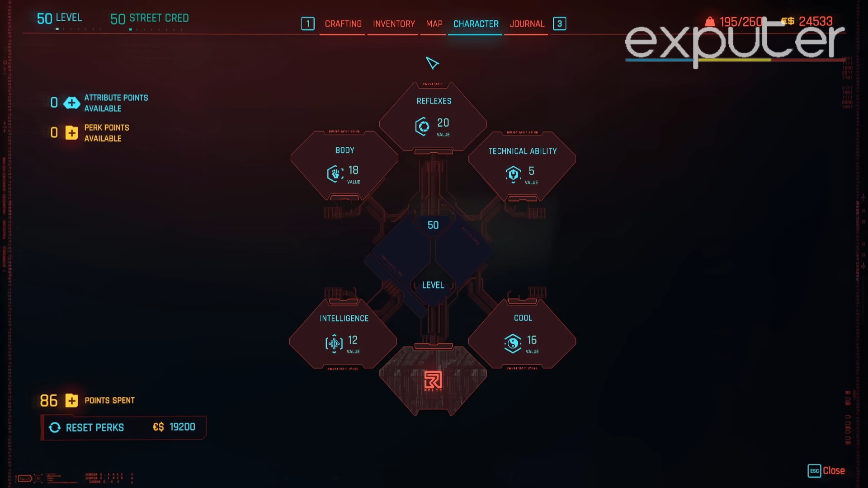
Task: Click the TECHNICAL ABILITY attribute icon
Action: [x=512, y=174]
